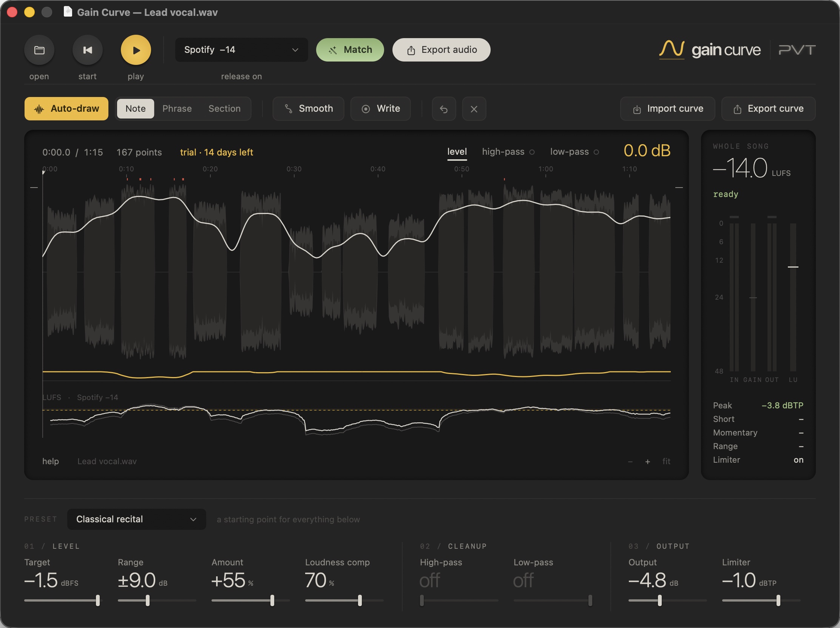
Task: Click the undo arrow icon
Action: 443,109
